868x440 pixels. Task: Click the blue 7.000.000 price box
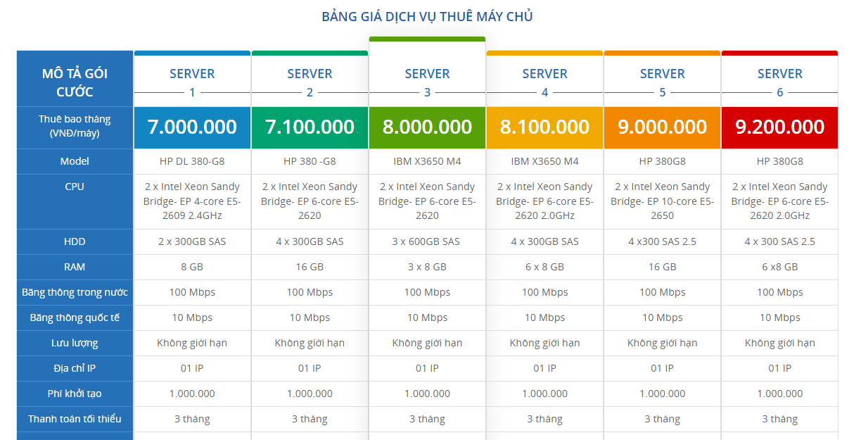click(x=192, y=127)
